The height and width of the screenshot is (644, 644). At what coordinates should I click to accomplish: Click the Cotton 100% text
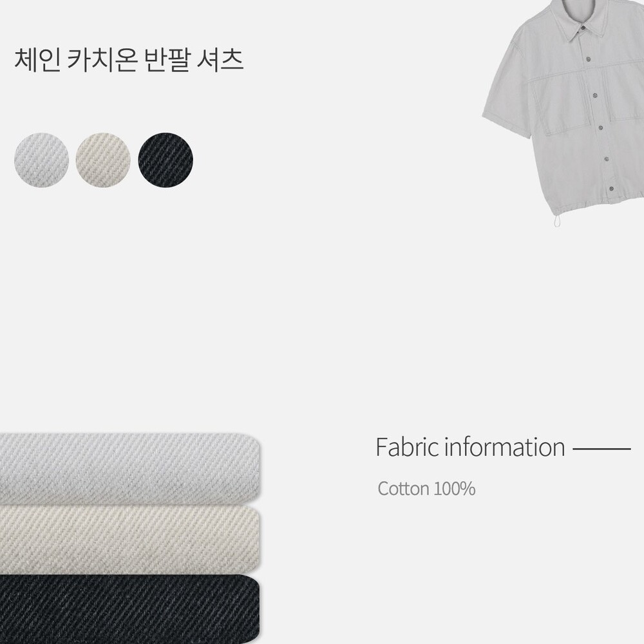[426, 489]
